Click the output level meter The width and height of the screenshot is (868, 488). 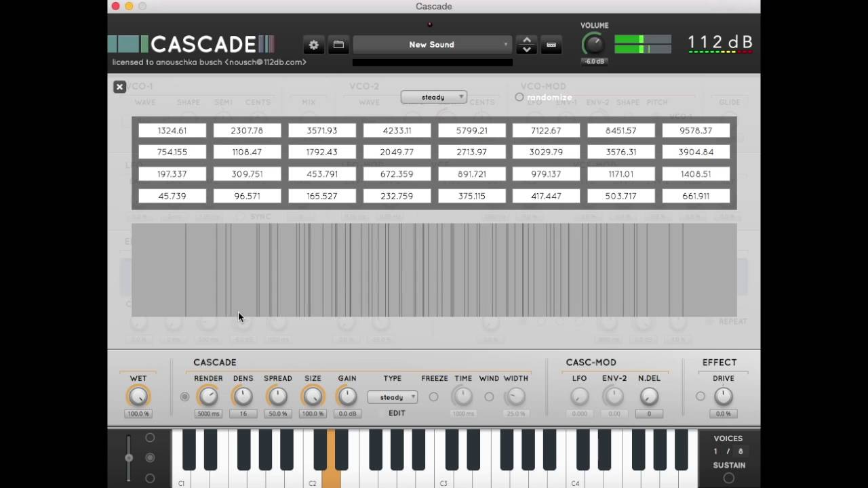[x=642, y=44]
